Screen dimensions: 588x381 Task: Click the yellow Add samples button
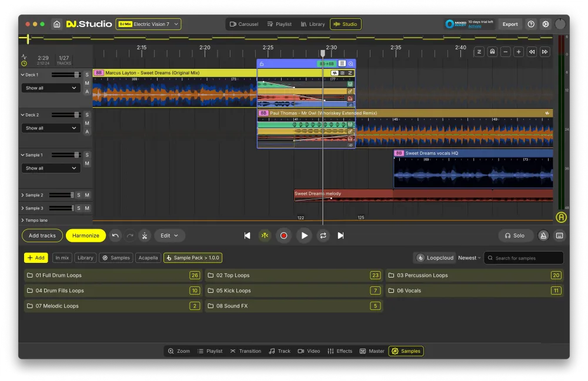coord(36,258)
